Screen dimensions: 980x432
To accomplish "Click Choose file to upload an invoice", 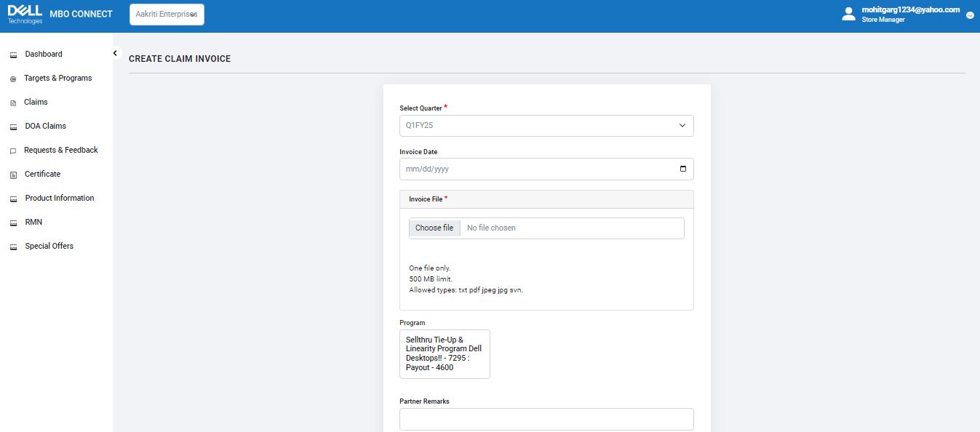I will (x=434, y=228).
